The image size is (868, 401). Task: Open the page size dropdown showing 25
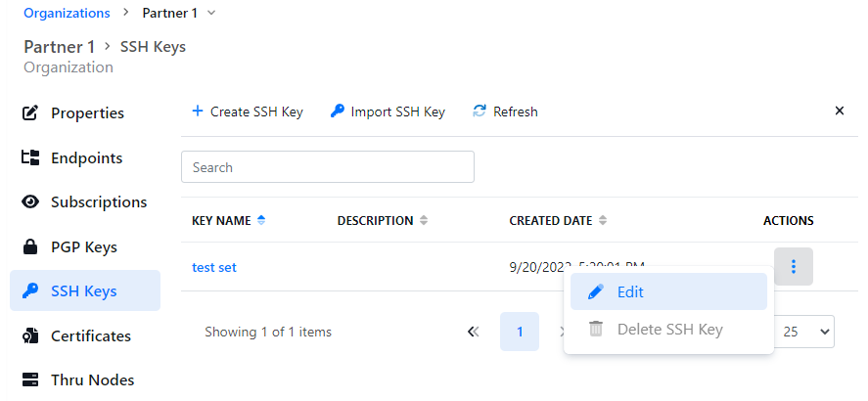click(804, 332)
